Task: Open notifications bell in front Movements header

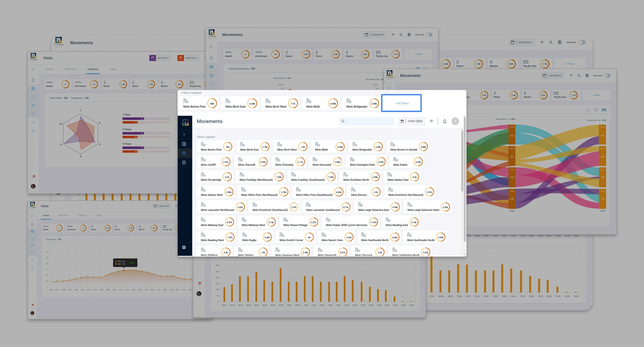Action: (445, 121)
